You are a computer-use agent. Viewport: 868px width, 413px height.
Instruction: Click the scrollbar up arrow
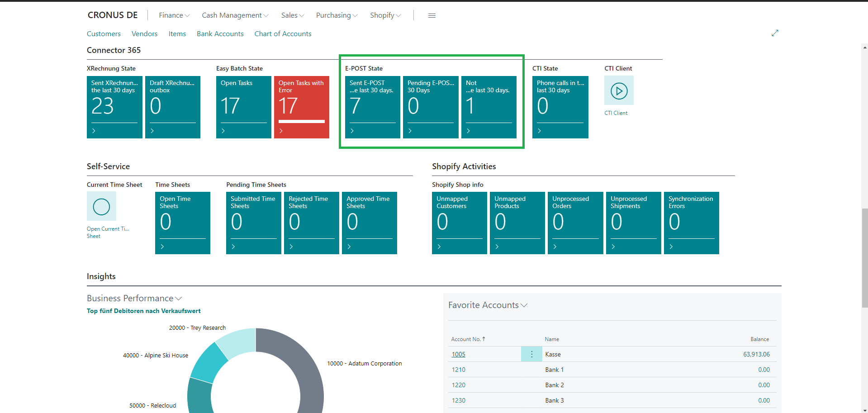click(865, 47)
